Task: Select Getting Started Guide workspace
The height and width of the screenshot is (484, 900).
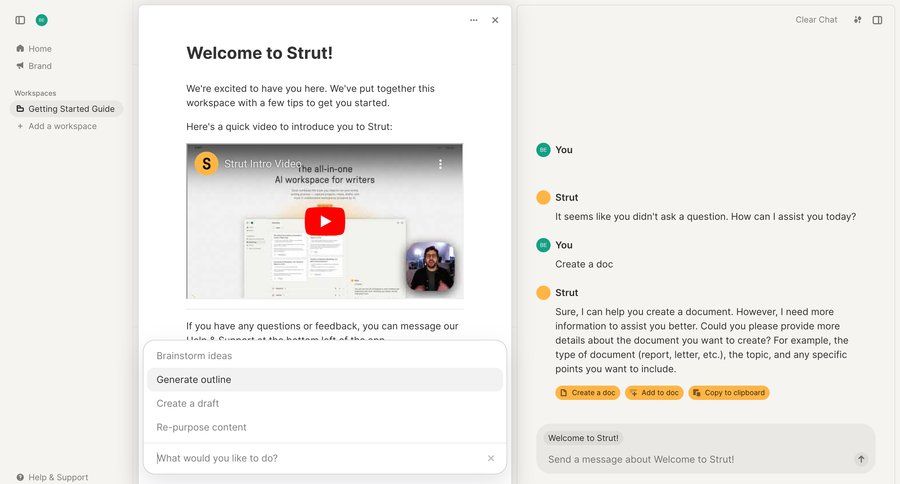Action: [66, 109]
